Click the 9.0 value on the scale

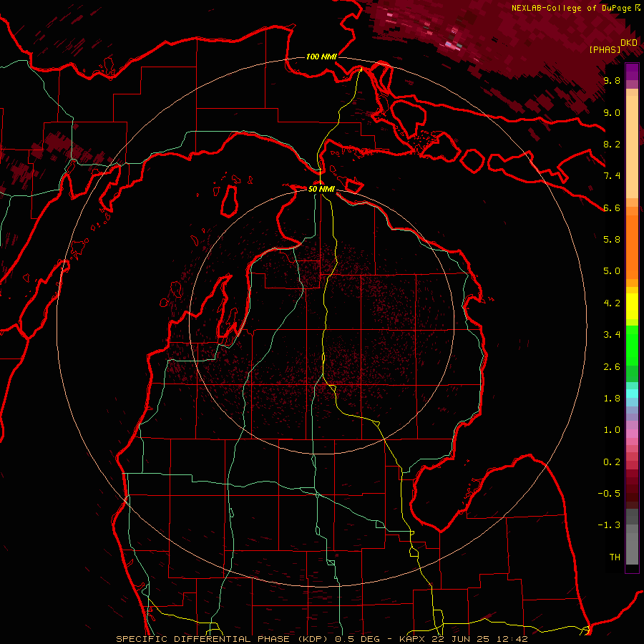(x=612, y=112)
